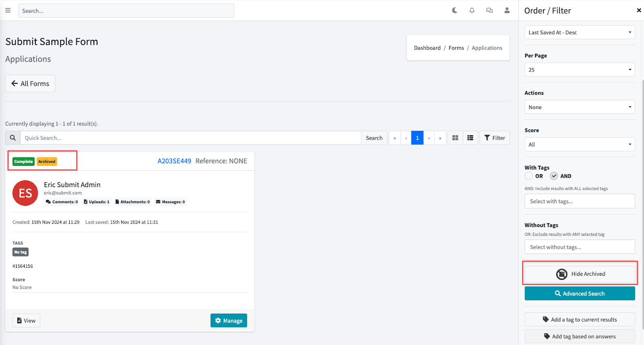Go to Dashboard breadcrumb
The image size is (644, 345).
tap(427, 48)
